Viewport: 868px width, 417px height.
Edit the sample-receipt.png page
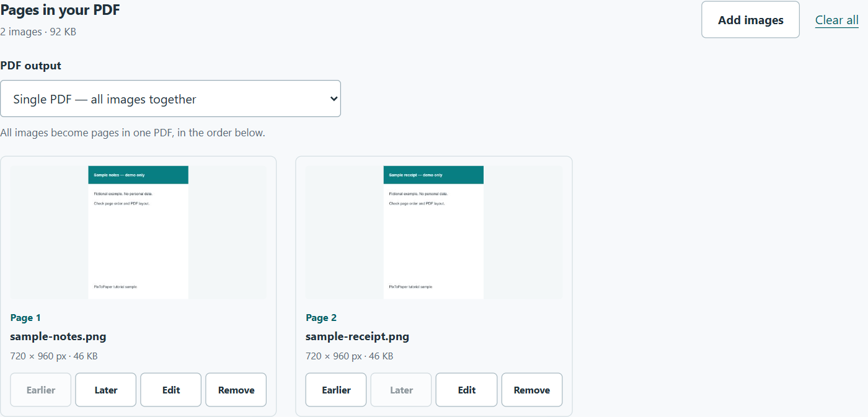466,390
